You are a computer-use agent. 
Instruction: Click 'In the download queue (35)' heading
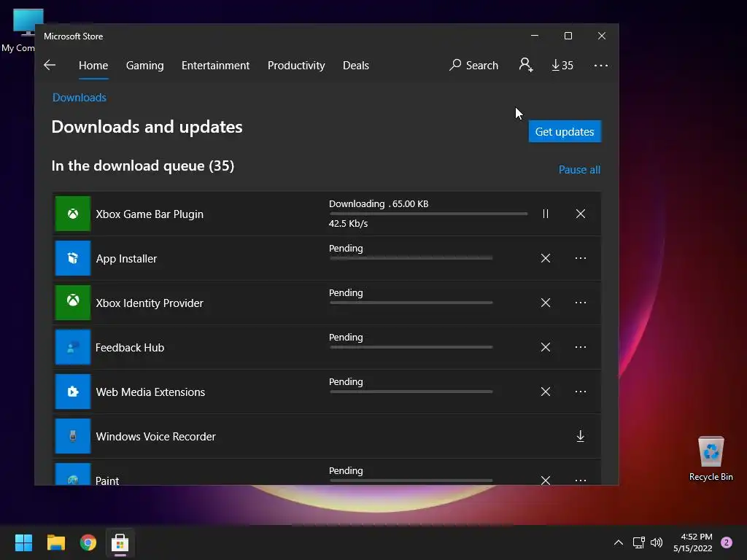pyautogui.click(x=143, y=166)
